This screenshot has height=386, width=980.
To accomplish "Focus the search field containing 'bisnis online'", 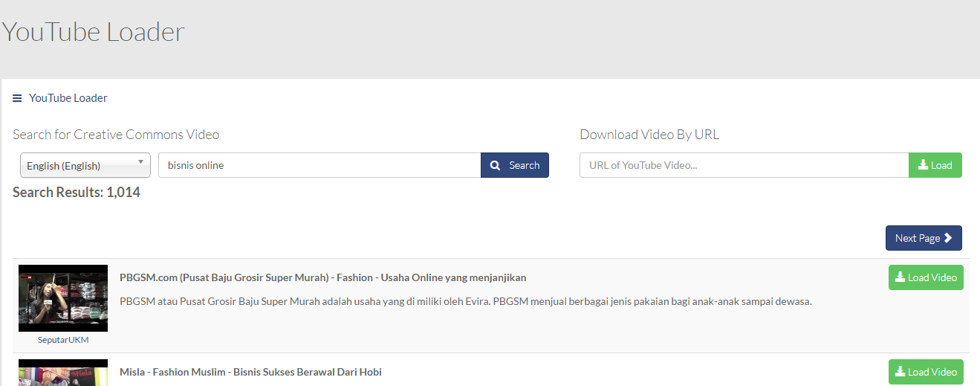I will coord(319,165).
